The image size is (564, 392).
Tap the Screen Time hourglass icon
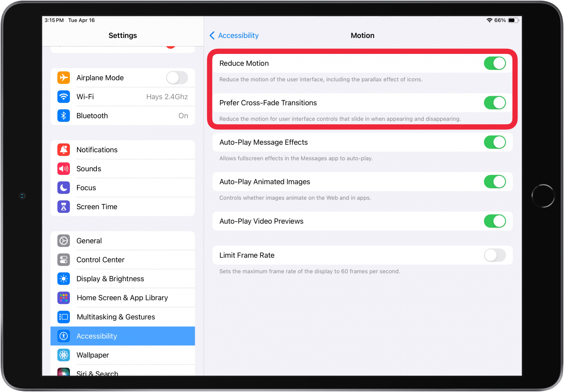tap(63, 207)
